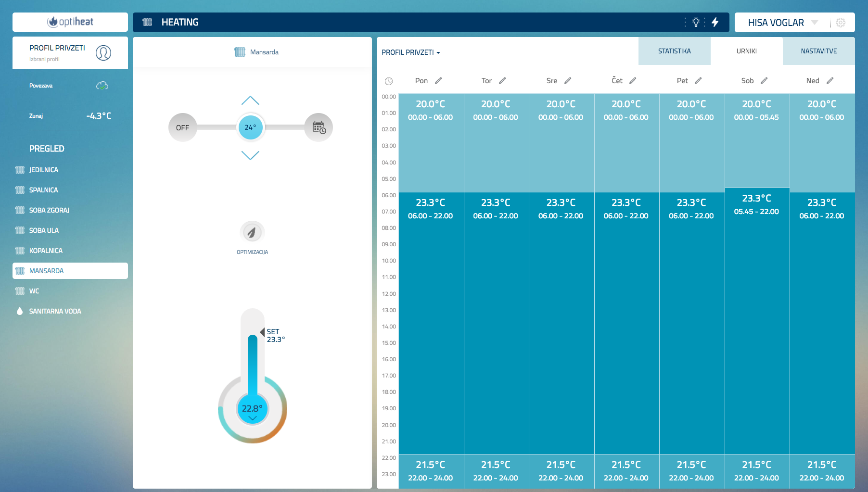This screenshot has height=492, width=868.
Task: Click the radiator icon next to WC
Action: [x=20, y=291]
